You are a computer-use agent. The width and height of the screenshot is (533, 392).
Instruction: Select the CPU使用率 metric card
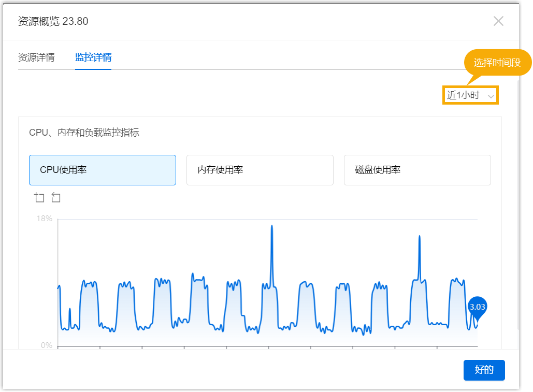103,170
